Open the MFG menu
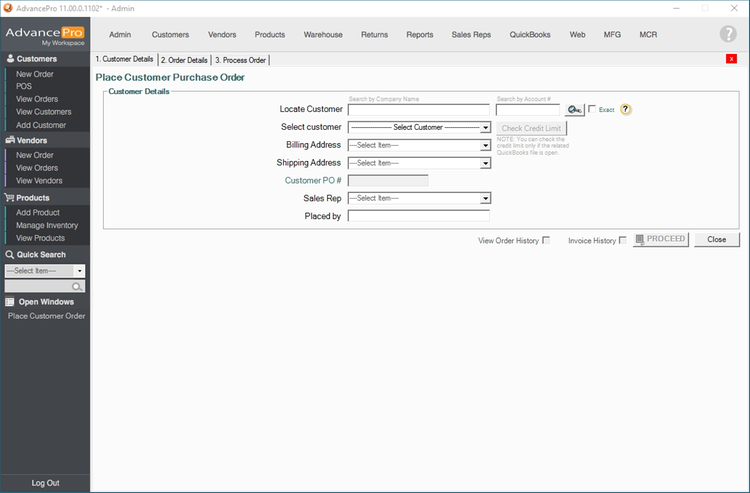Viewport: 750px width, 493px height. 612,34
